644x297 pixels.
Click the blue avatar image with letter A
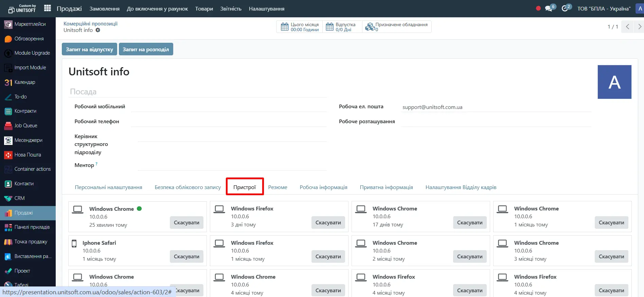tap(614, 82)
